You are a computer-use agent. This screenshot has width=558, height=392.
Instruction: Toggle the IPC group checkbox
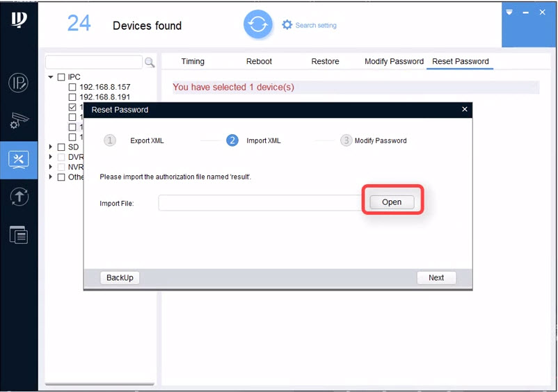click(61, 77)
